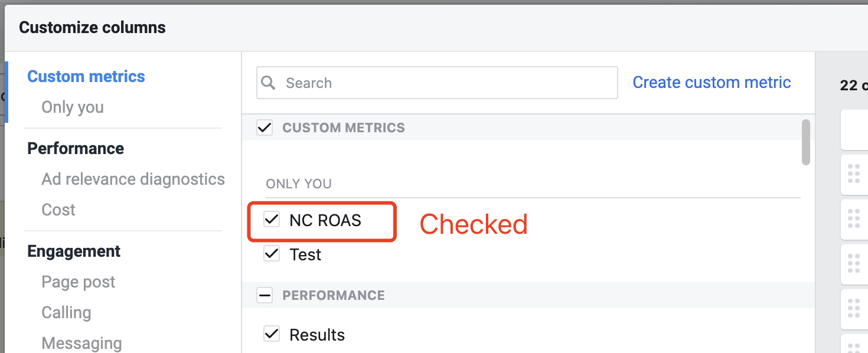This screenshot has width=868, height=353.
Task: Go to the Cost subcategory
Action: 58,210
